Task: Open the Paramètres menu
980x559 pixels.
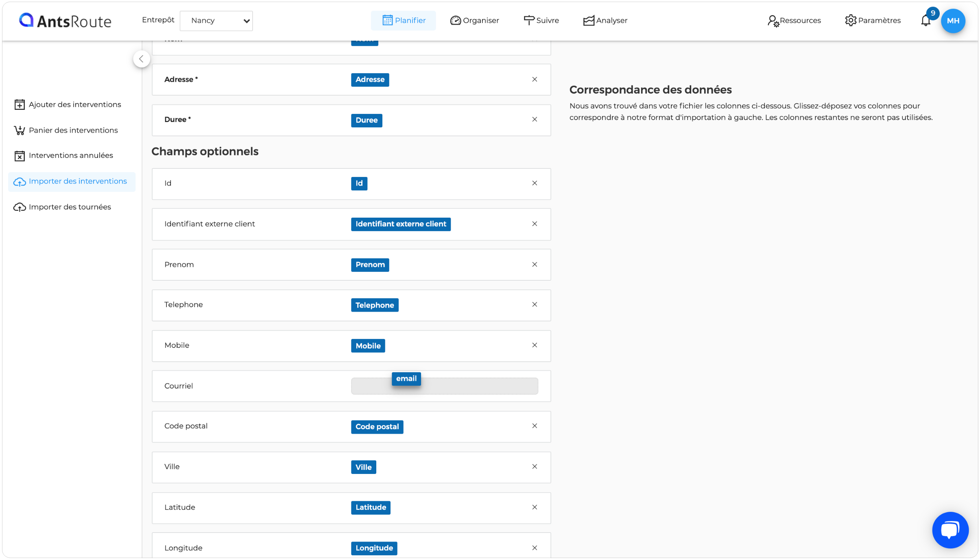Action: [872, 20]
